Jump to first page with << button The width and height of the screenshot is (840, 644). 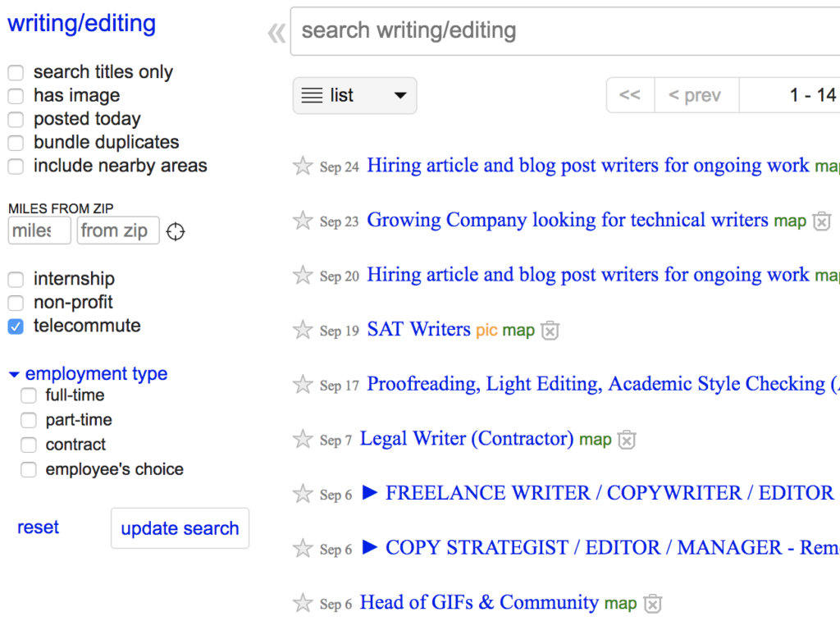(x=630, y=95)
